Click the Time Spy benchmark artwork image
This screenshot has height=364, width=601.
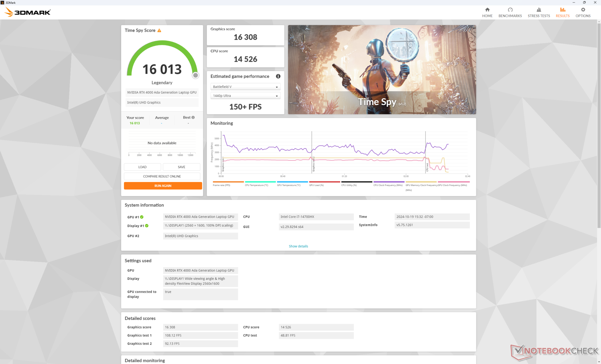(x=382, y=69)
